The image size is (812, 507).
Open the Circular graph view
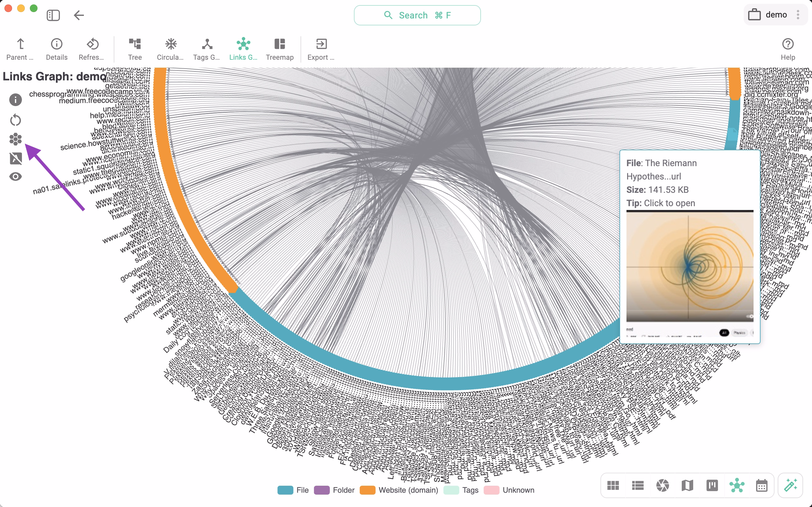click(x=170, y=49)
